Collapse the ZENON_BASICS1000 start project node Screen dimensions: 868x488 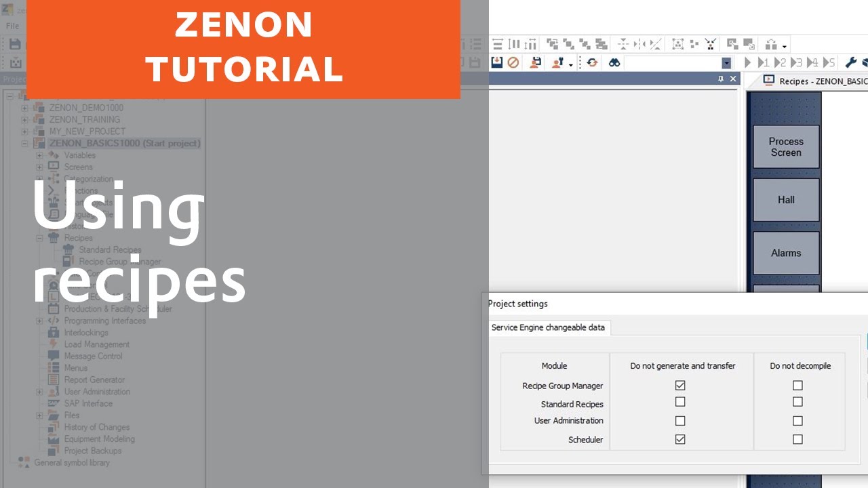point(25,144)
